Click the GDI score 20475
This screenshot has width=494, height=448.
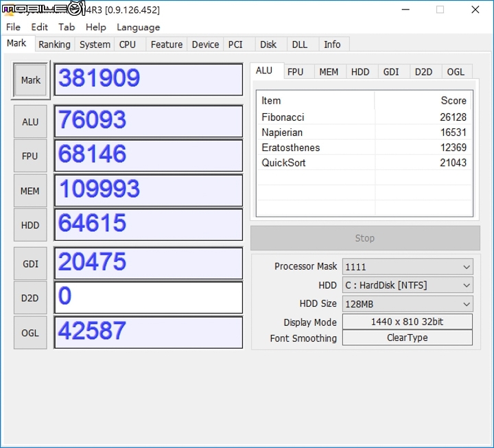[148, 263]
